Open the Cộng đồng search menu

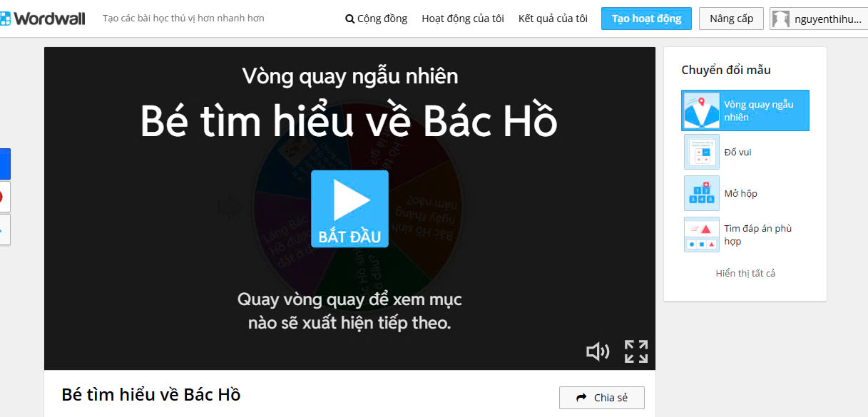[x=376, y=19]
